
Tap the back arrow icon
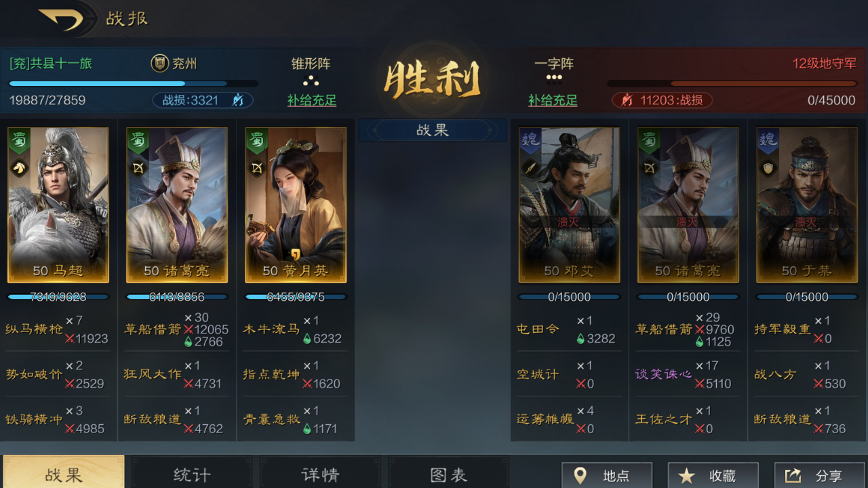pos(61,19)
